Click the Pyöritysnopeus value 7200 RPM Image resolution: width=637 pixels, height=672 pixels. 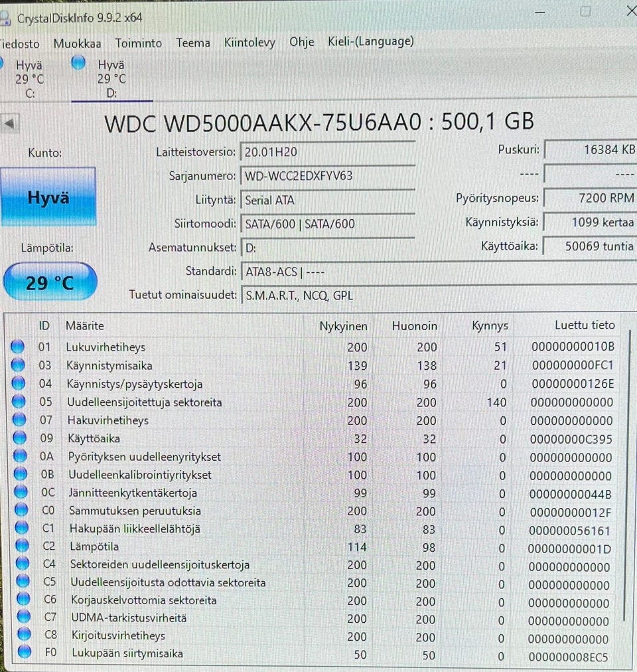(x=591, y=198)
